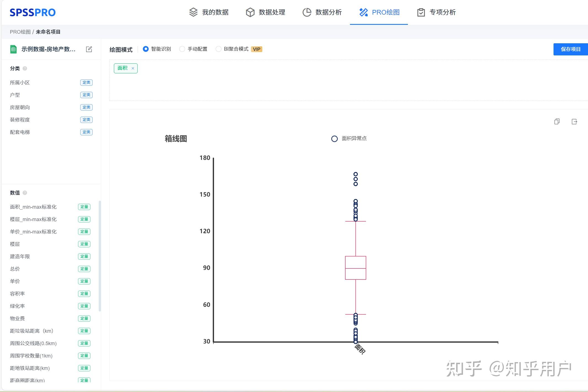The height and width of the screenshot is (392, 588).
Task: Click the copy chart icon
Action: (x=557, y=122)
